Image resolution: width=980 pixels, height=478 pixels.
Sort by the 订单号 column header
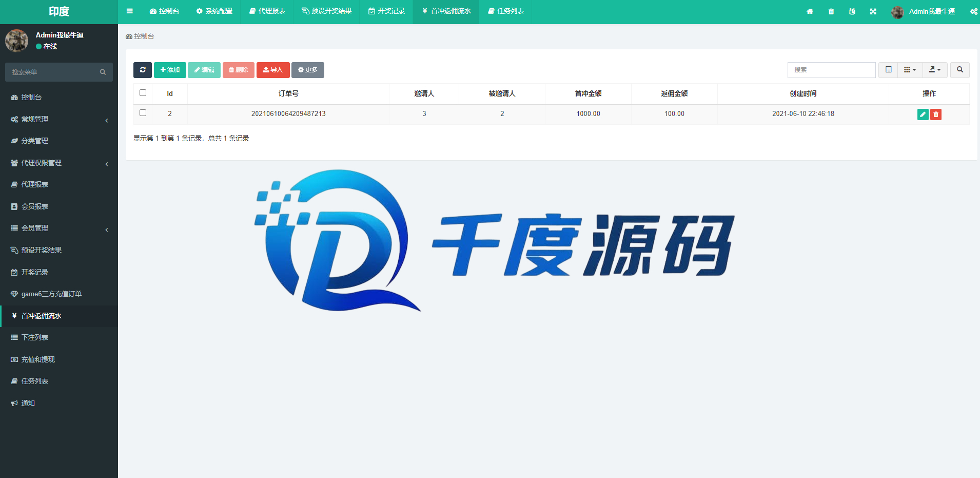click(x=288, y=93)
